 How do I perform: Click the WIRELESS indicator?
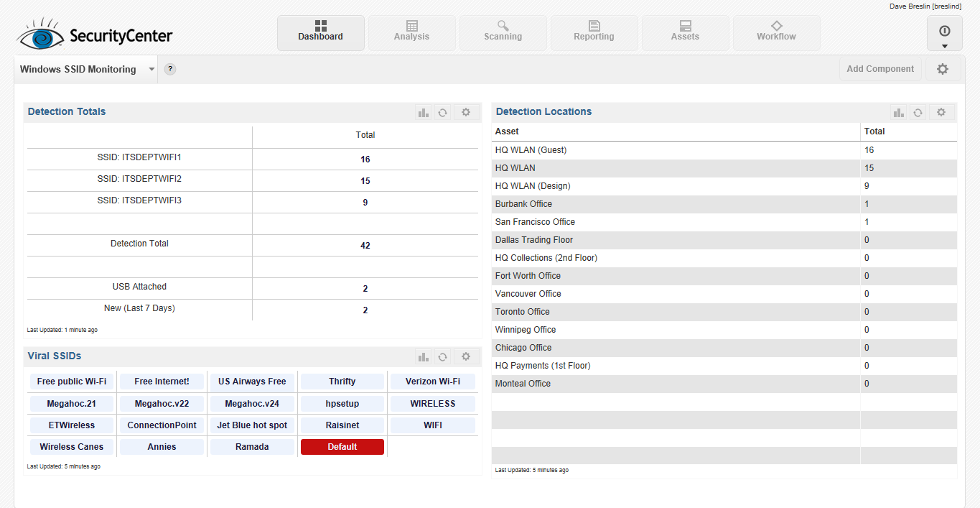[x=433, y=404]
